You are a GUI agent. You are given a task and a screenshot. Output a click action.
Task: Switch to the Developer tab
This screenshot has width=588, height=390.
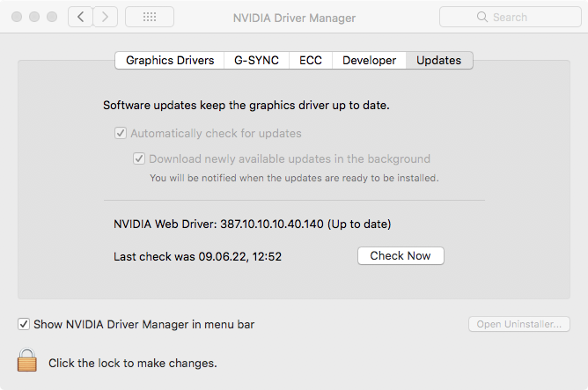click(x=370, y=60)
